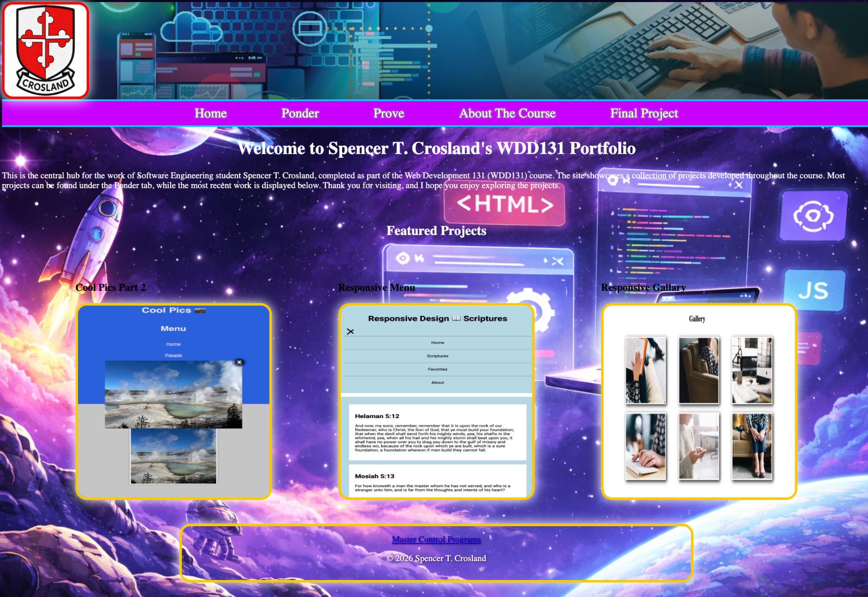Click the Master Control Programs link
This screenshot has width=868, height=597.
pos(436,539)
